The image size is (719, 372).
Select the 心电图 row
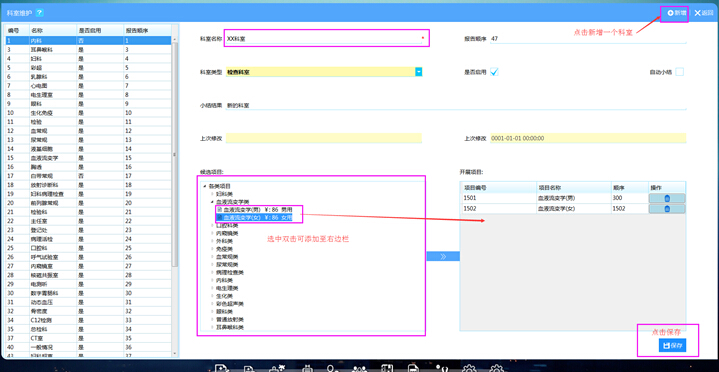click(x=88, y=85)
